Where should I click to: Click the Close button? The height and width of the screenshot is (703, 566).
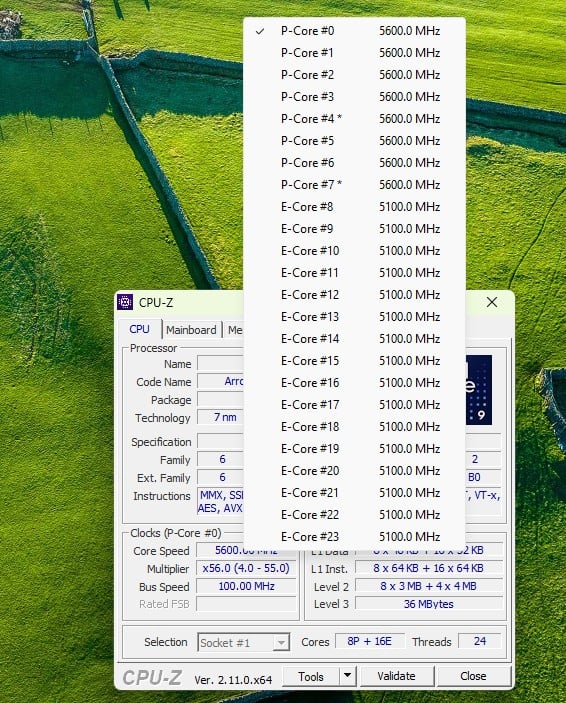tap(473, 676)
